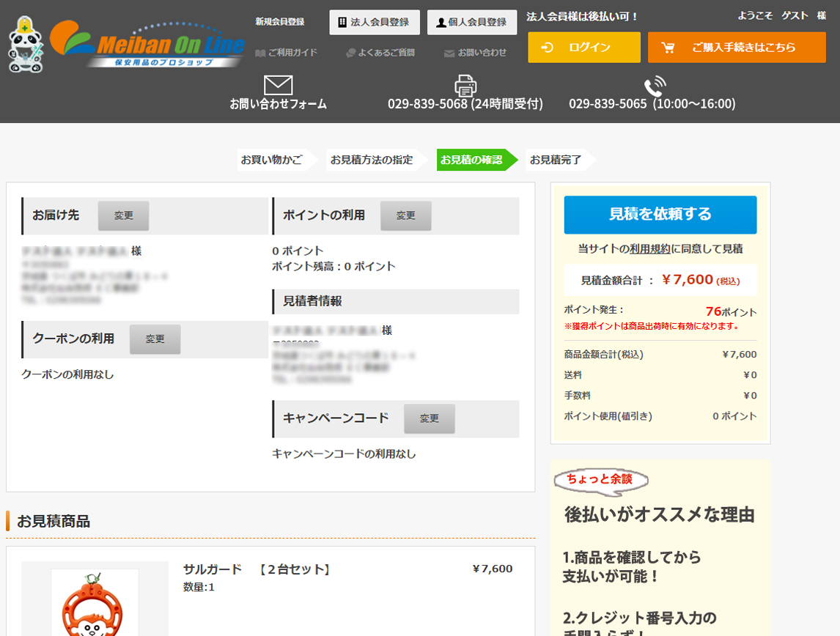Change the キャンペーンコード setting
The width and height of the screenshot is (840, 636).
coord(429,418)
